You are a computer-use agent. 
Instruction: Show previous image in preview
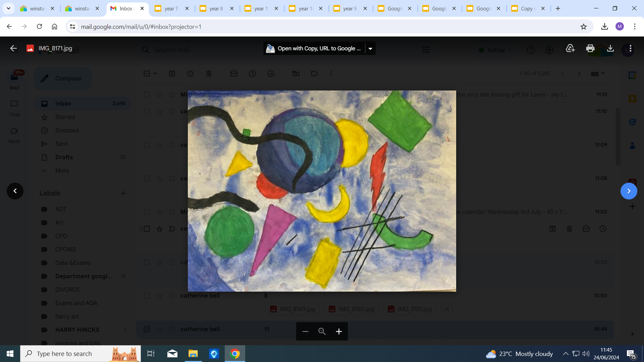[x=15, y=191]
